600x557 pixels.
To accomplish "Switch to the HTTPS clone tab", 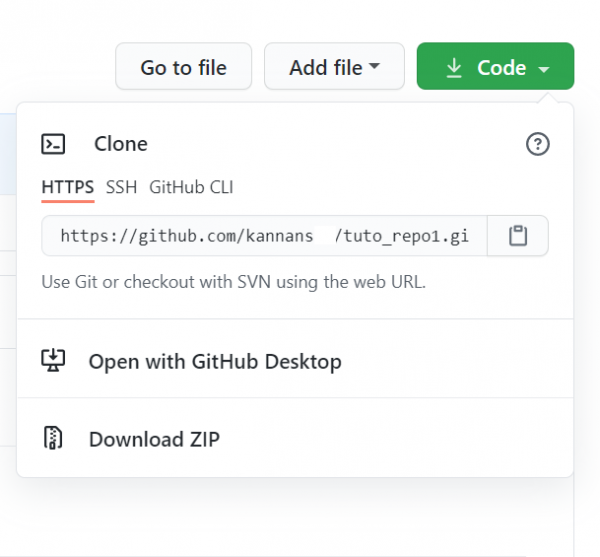I will coord(67,187).
